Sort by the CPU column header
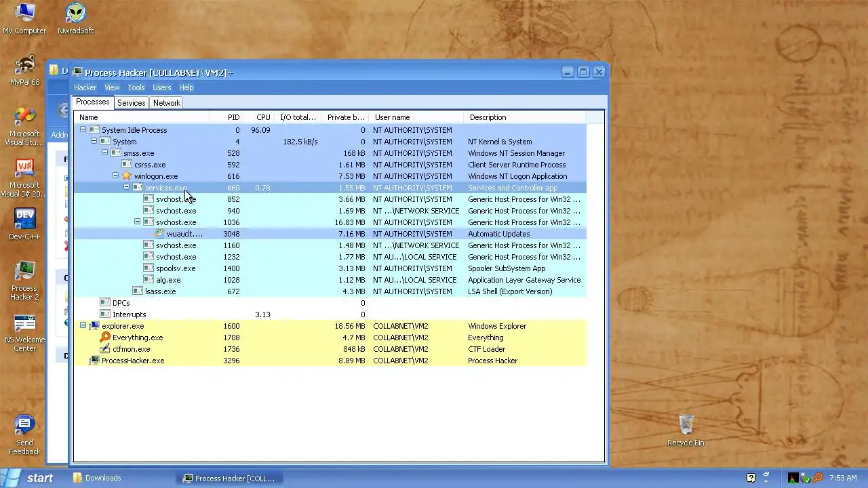 point(260,117)
